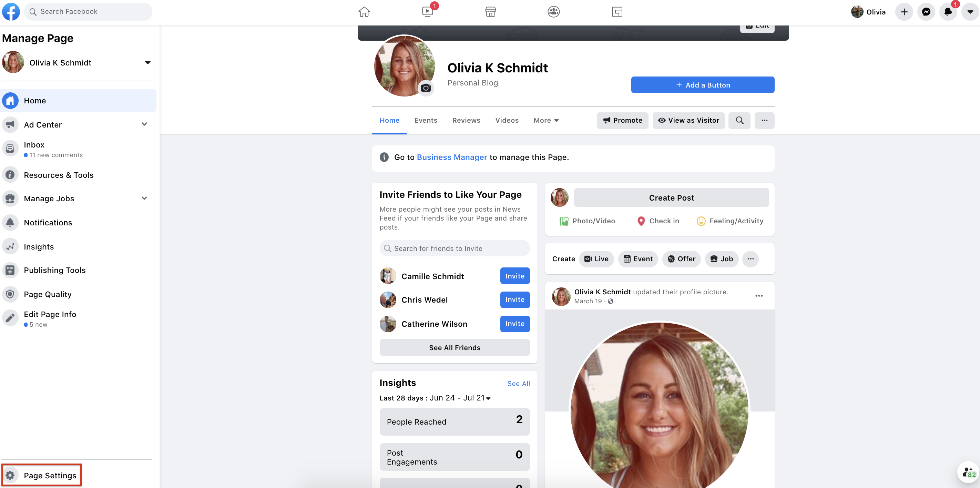Switch to the Videos tab
The height and width of the screenshot is (488, 980).
tap(507, 120)
